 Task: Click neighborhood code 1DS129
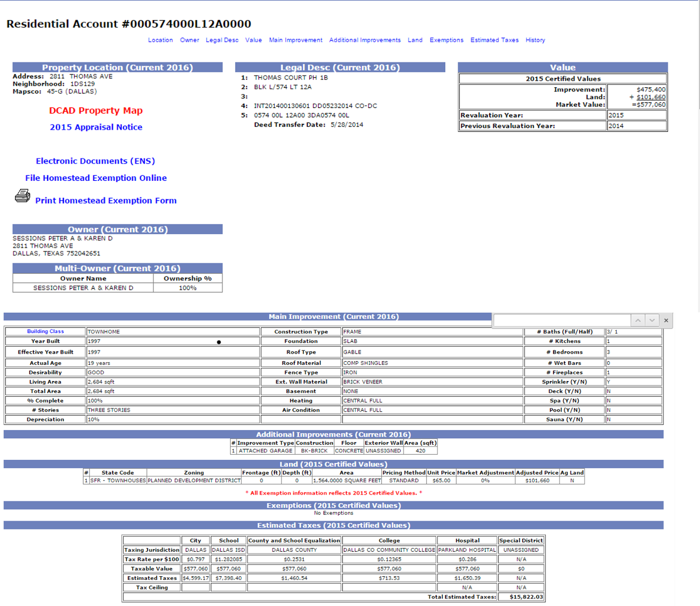(83, 84)
